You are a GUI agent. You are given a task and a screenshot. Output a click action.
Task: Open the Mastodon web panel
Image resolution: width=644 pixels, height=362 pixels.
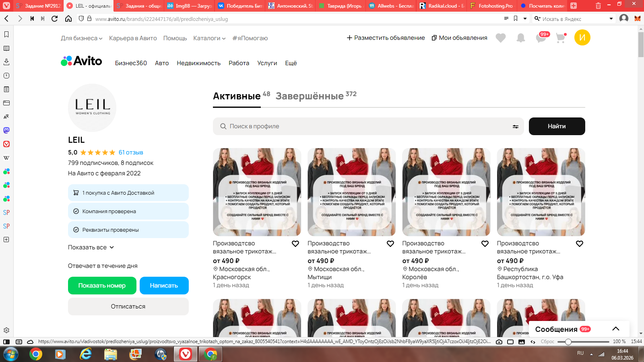click(6, 130)
